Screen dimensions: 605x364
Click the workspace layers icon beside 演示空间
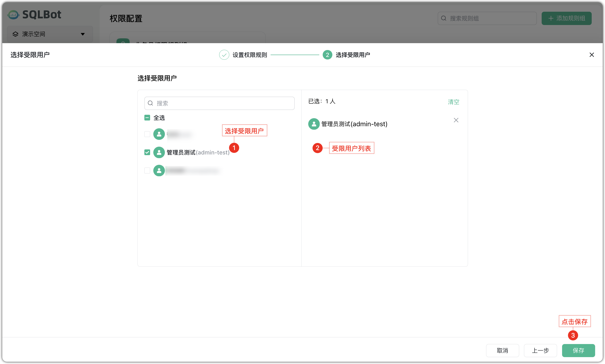point(15,34)
